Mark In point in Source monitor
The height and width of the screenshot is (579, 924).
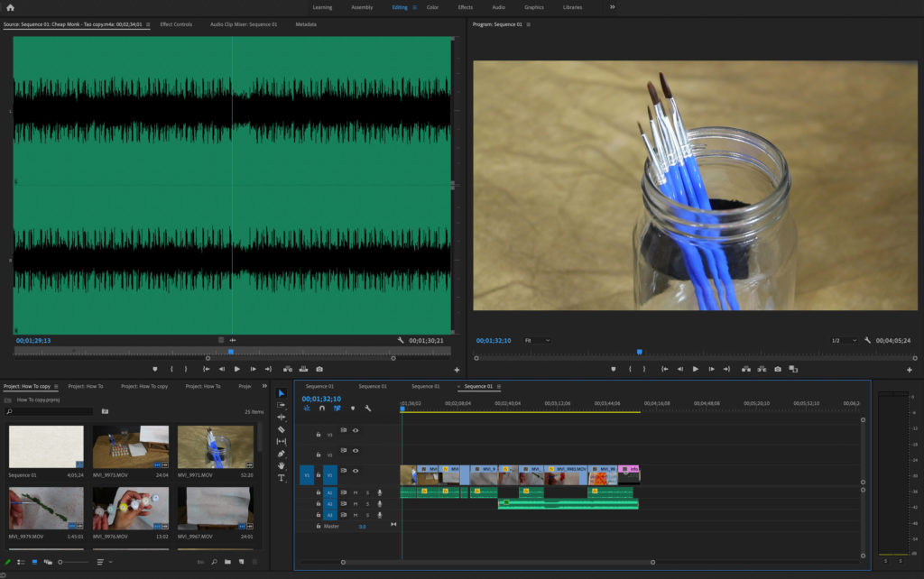pyautogui.click(x=171, y=369)
